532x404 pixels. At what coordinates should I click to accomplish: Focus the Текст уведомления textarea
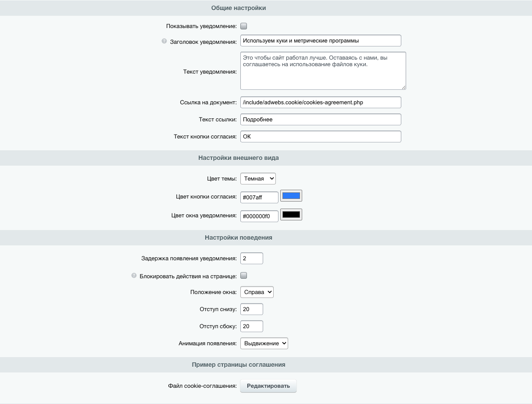[323, 71]
